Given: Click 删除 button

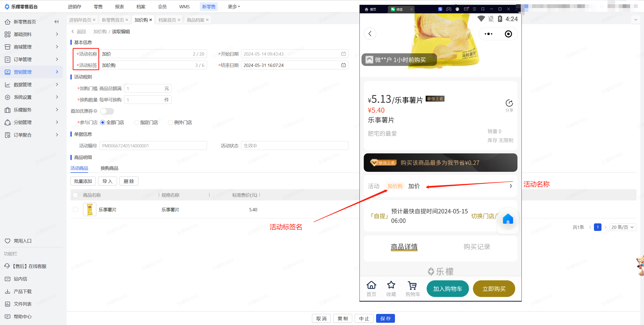Looking at the screenshot, I should coord(129,181).
